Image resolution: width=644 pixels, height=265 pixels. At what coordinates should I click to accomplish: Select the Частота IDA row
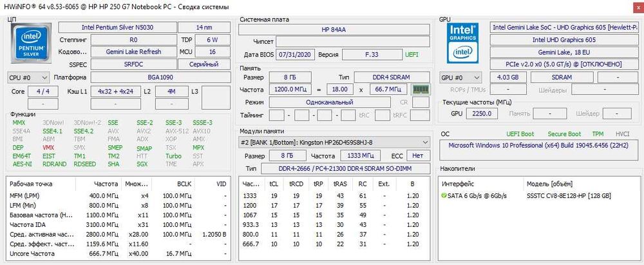pos(118,224)
